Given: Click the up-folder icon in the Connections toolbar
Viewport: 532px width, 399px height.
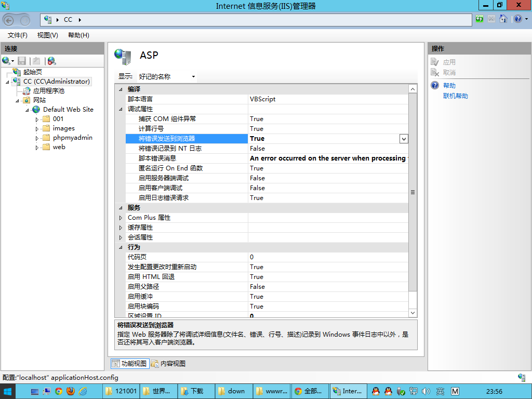Looking at the screenshot, I should [x=36, y=61].
